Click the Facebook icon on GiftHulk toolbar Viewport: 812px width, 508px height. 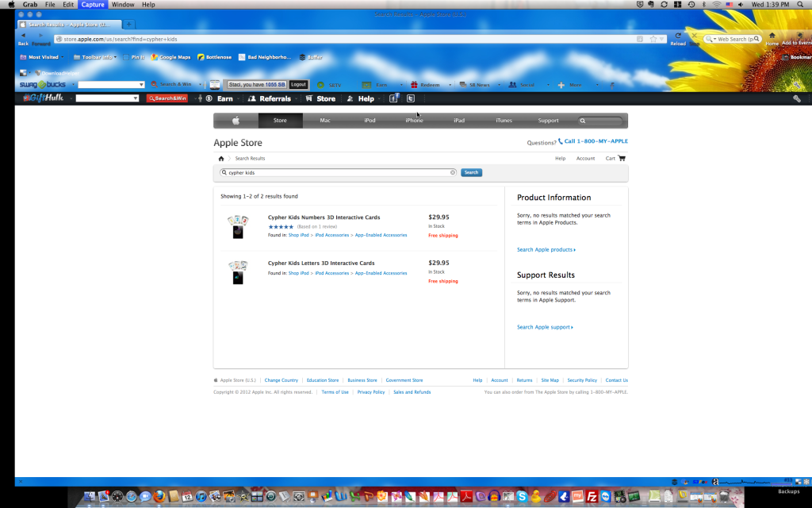point(393,98)
